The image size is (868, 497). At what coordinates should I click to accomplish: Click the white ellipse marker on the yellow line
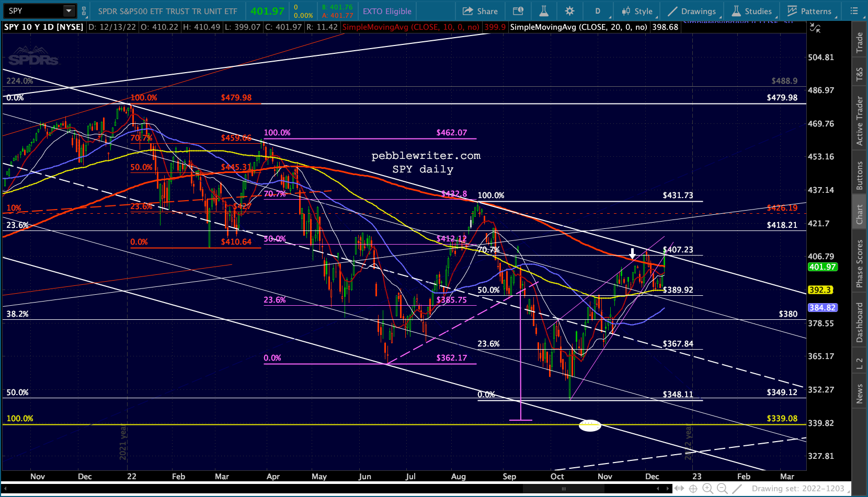click(x=590, y=425)
